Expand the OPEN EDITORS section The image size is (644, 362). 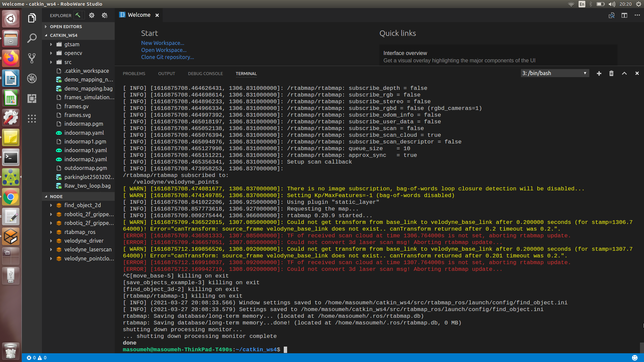[66, 26]
